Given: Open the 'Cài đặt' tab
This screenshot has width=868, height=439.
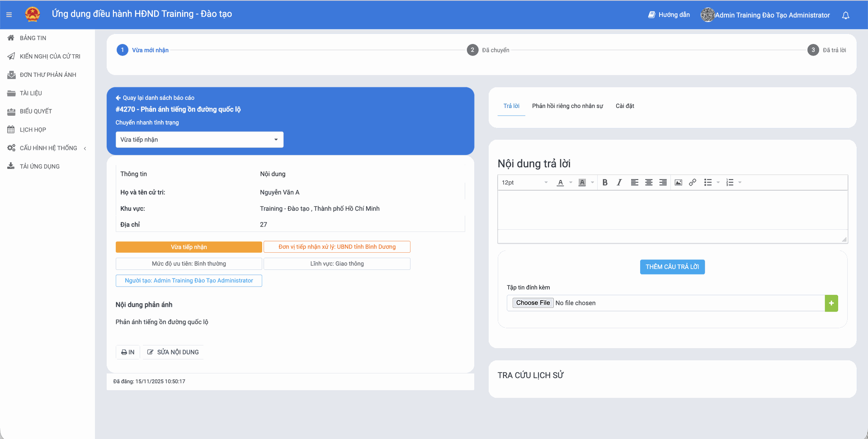Looking at the screenshot, I should click(x=625, y=106).
